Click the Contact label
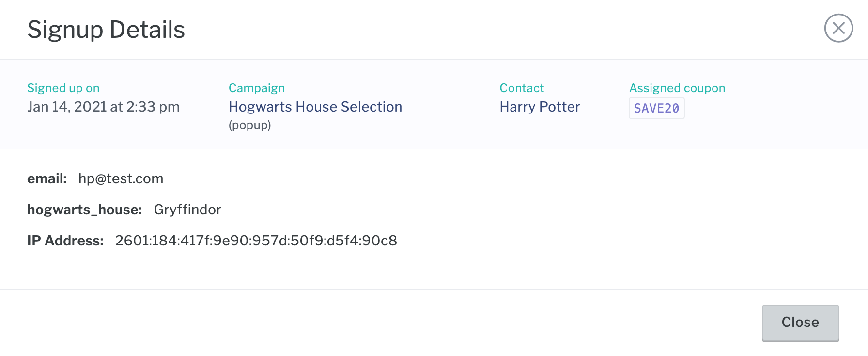This screenshot has height=356, width=868. click(x=522, y=88)
